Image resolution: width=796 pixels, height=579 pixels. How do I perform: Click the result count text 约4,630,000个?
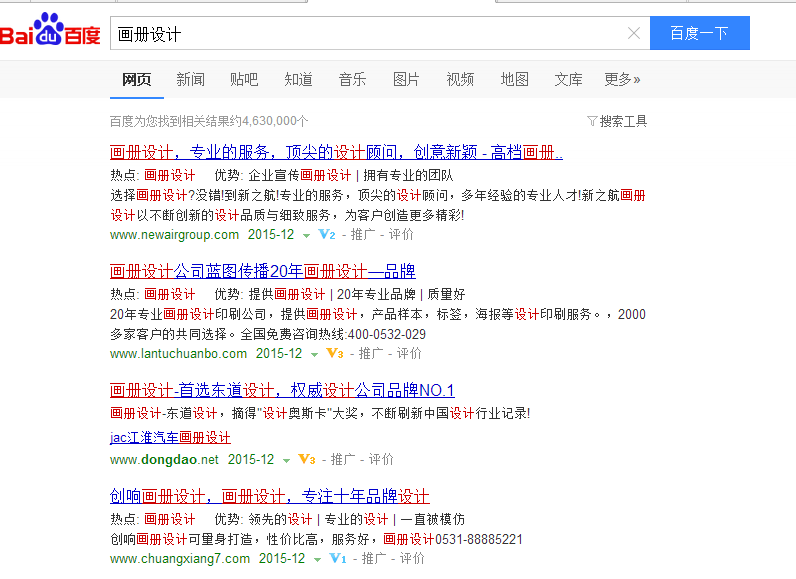point(270,121)
